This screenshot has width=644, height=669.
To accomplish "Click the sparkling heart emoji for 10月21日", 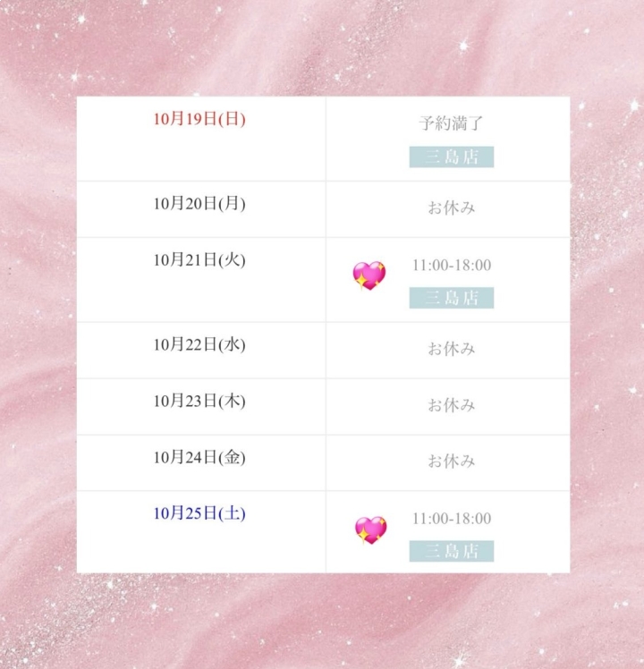I will (369, 276).
